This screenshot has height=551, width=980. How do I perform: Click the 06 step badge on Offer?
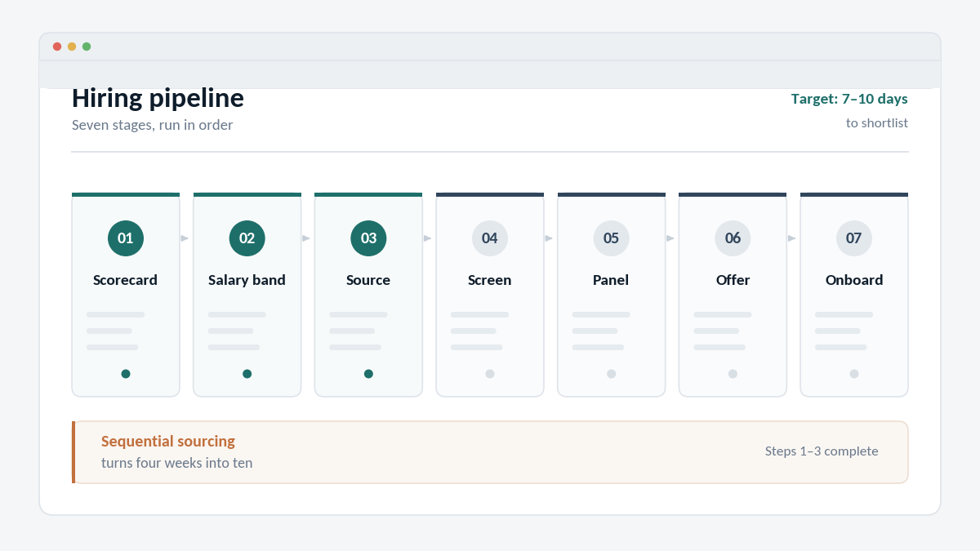click(733, 238)
